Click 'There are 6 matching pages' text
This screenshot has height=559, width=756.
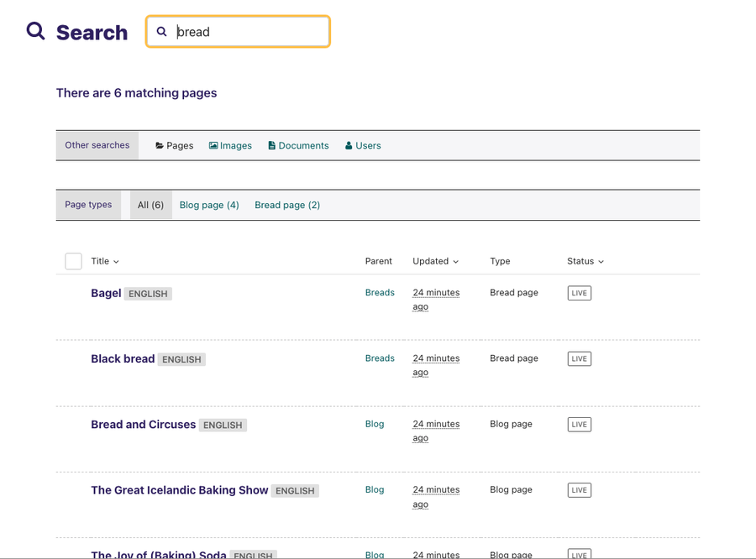tap(136, 93)
